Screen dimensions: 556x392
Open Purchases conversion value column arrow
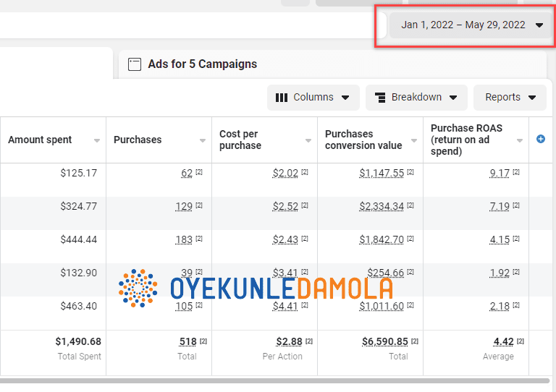coord(414,140)
